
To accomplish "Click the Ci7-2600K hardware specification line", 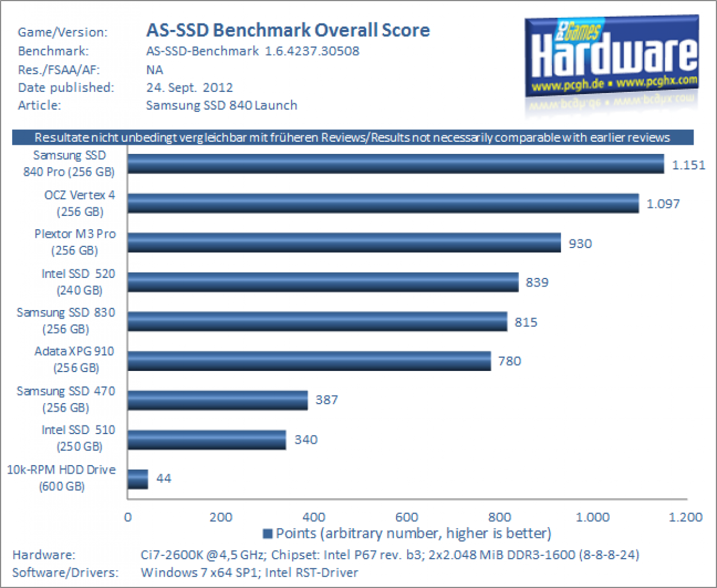I will point(390,555).
